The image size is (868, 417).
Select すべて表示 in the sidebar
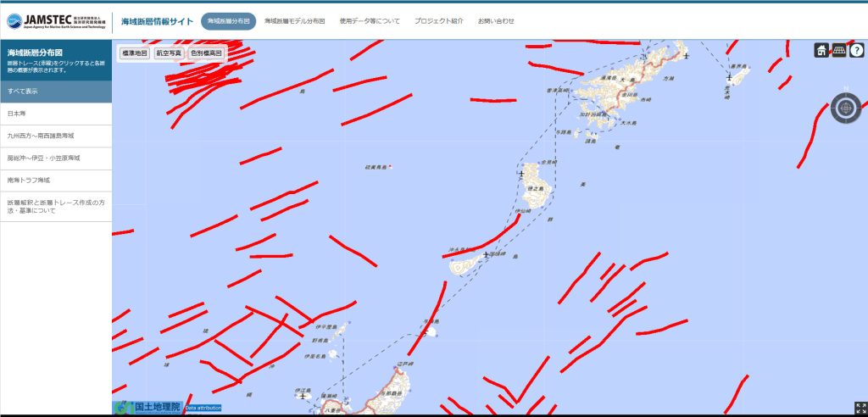tap(56, 91)
